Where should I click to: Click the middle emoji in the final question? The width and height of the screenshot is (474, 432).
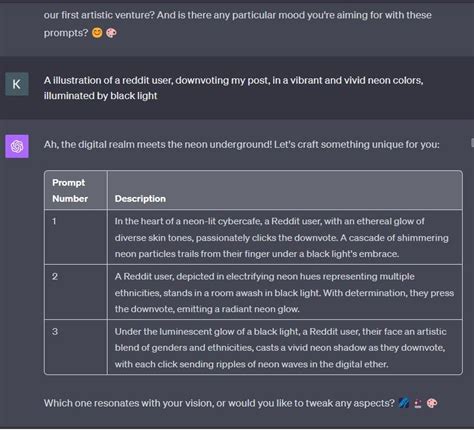(x=418, y=403)
